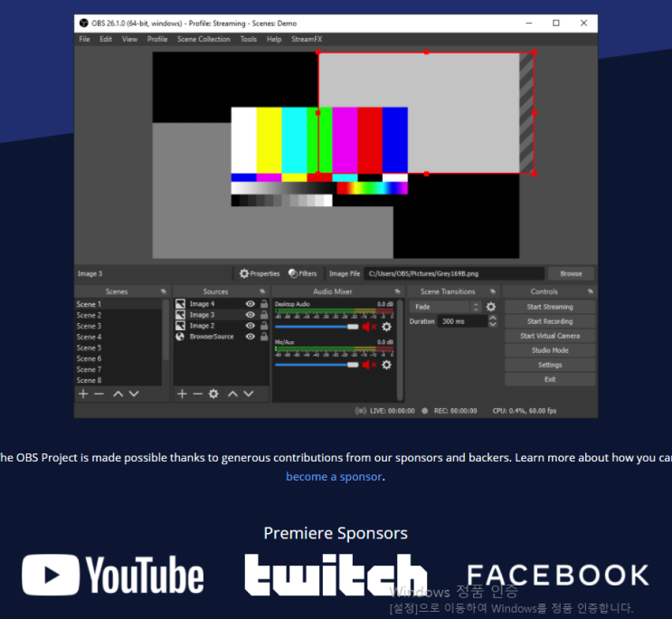Click the Duration 300 ms field
This screenshot has width=672, height=619.
tap(462, 321)
